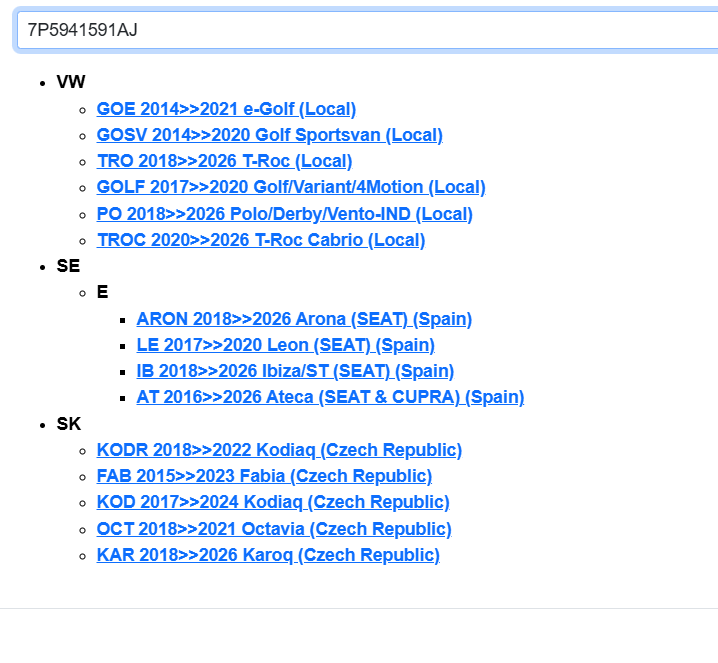The height and width of the screenshot is (663, 718).
Task: Open the GOE 2014>>2021 e-Golf link
Action: pos(226,109)
